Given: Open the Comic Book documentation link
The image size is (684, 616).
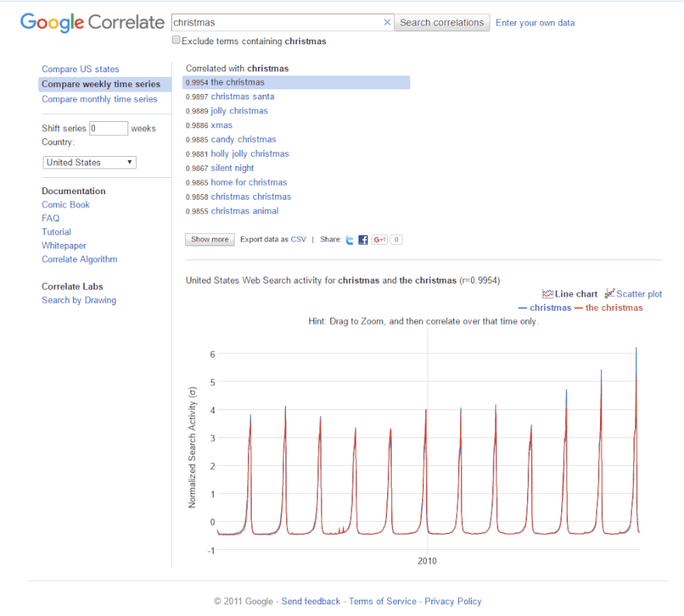Looking at the screenshot, I should (x=65, y=204).
